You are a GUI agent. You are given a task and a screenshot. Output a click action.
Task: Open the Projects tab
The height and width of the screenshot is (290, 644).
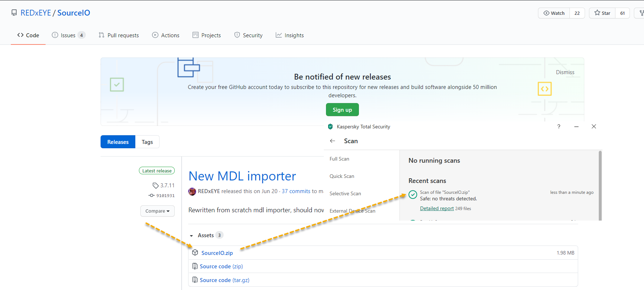[207, 35]
